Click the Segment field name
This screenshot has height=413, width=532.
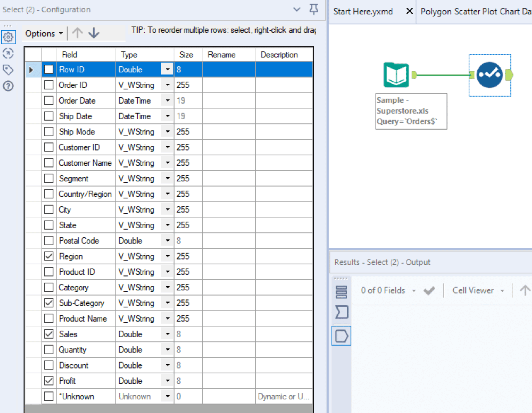coord(74,179)
